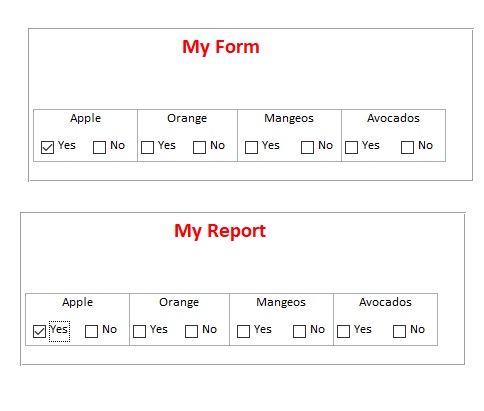Check Orange Yes checkbox in My Form
Image resolution: width=484 pixels, height=411 pixels.
[147, 147]
